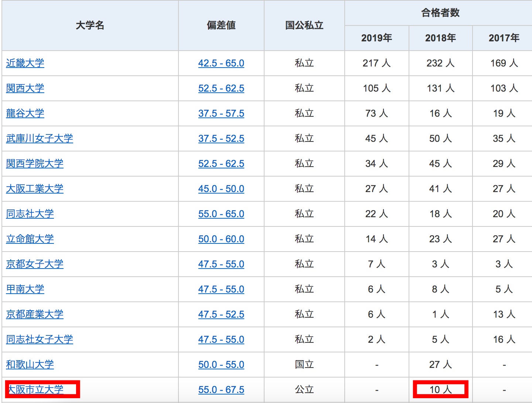Image resolution: width=532 pixels, height=403 pixels.
Task: Open the 和歌山大学 link
Action: (x=30, y=365)
